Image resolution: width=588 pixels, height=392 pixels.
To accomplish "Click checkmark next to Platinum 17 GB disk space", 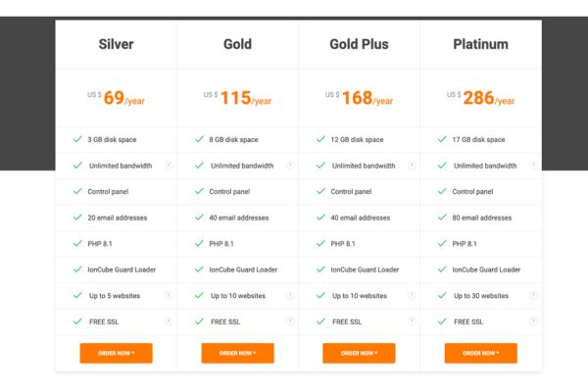I will pos(442,139).
